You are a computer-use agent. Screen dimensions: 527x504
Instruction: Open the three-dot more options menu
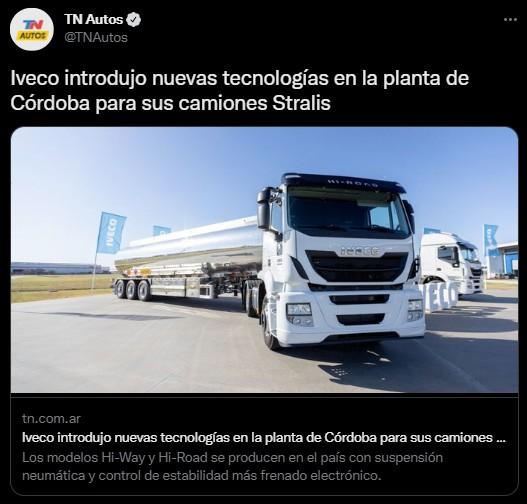coord(510,20)
